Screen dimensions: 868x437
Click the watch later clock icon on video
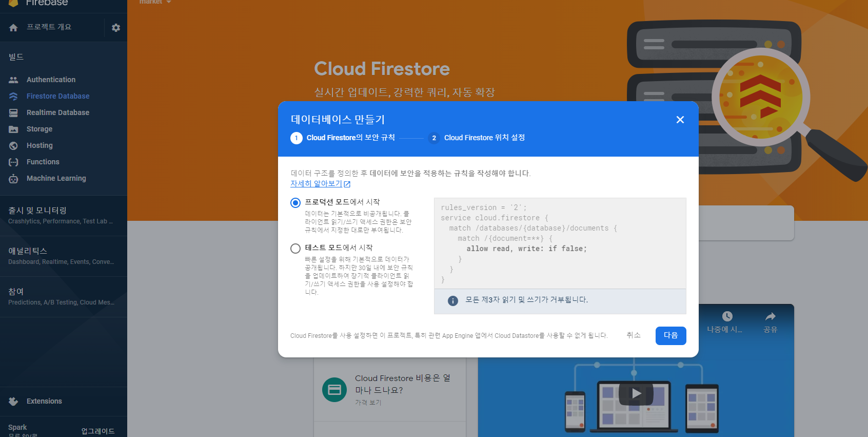[x=727, y=316]
